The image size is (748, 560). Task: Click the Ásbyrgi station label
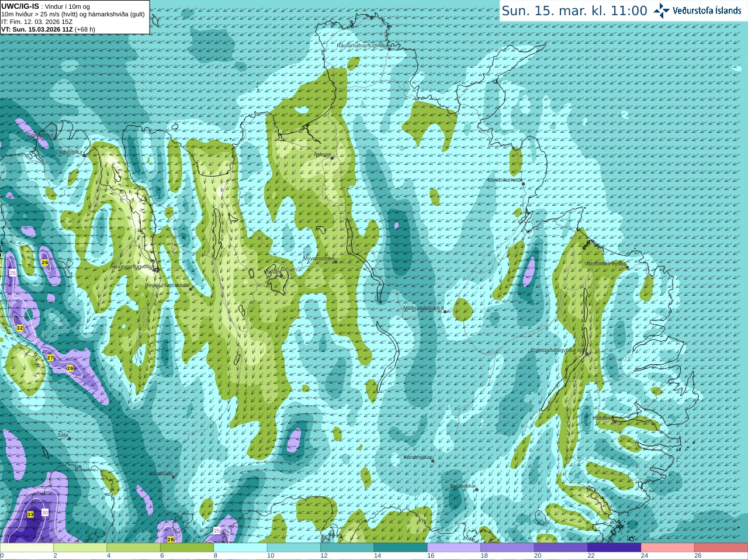coord(323,154)
